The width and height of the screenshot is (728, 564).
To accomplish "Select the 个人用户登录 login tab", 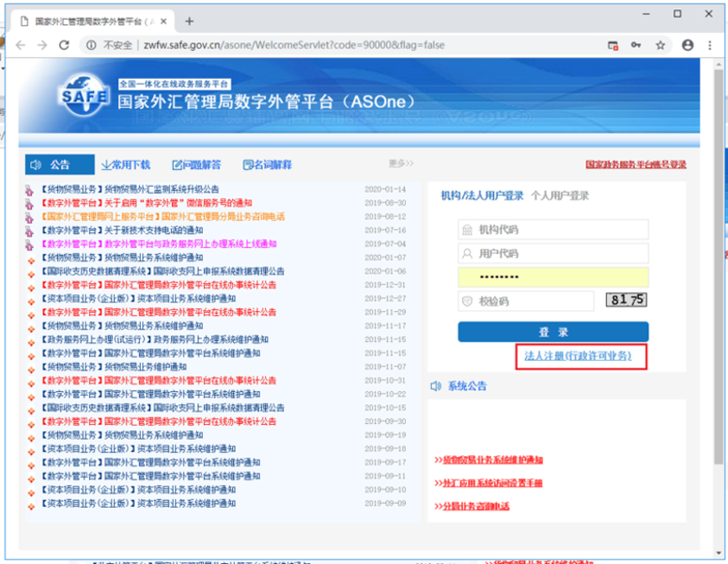I will [560, 196].
